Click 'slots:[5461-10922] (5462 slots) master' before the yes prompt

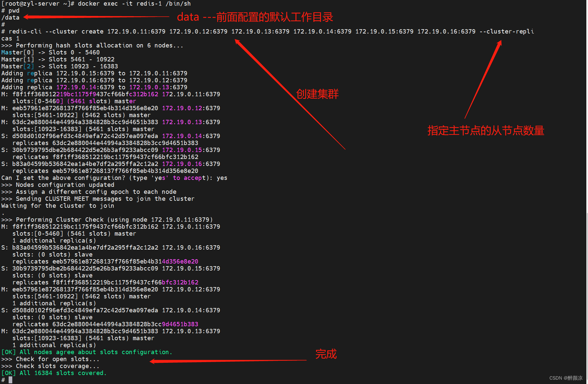click(82, 115)
